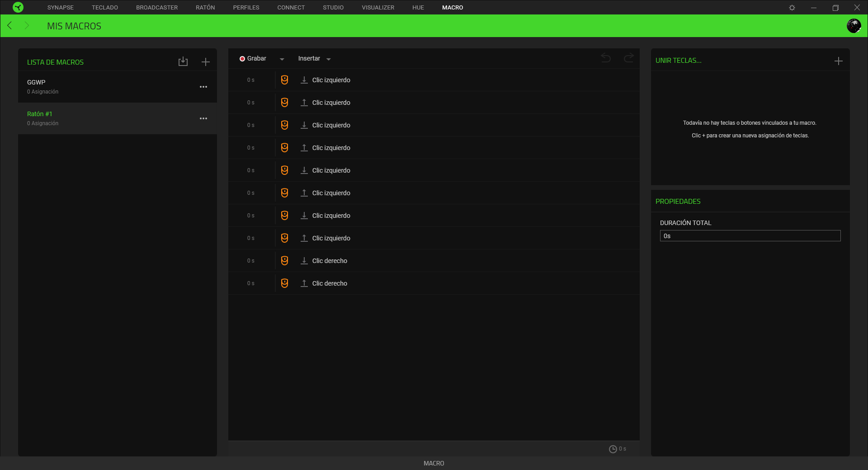The width and height of the screenshot is (868, 470).
Task: Expand the Insertar dropdown arrow
Action: [329, 59]
